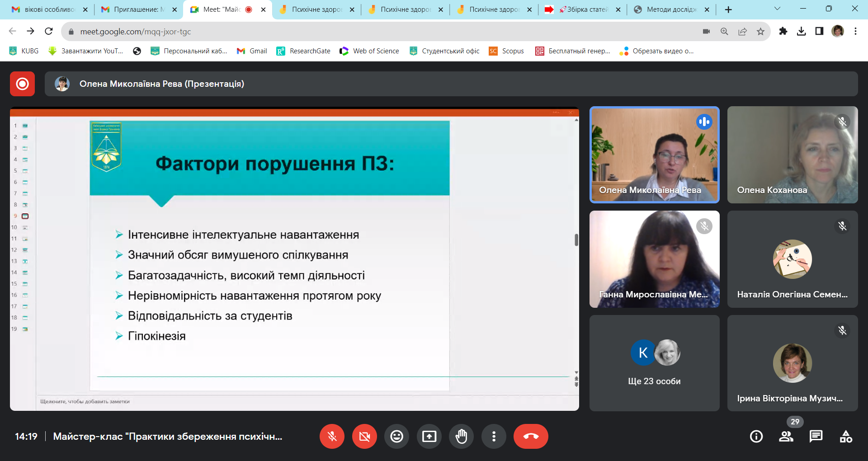Screen dimensions: 868x461
Task: Open the in-call chat
Action: [x=816, y=436]
